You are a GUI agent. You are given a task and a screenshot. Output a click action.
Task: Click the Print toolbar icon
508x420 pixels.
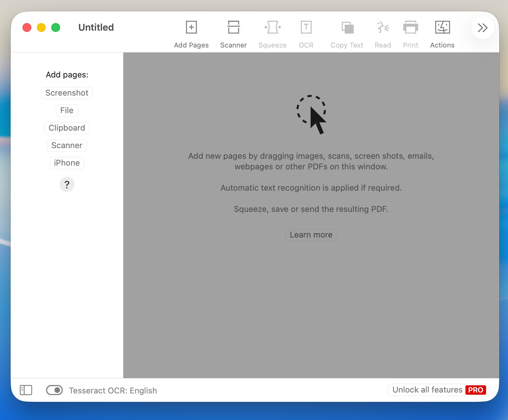pos(410,27)
